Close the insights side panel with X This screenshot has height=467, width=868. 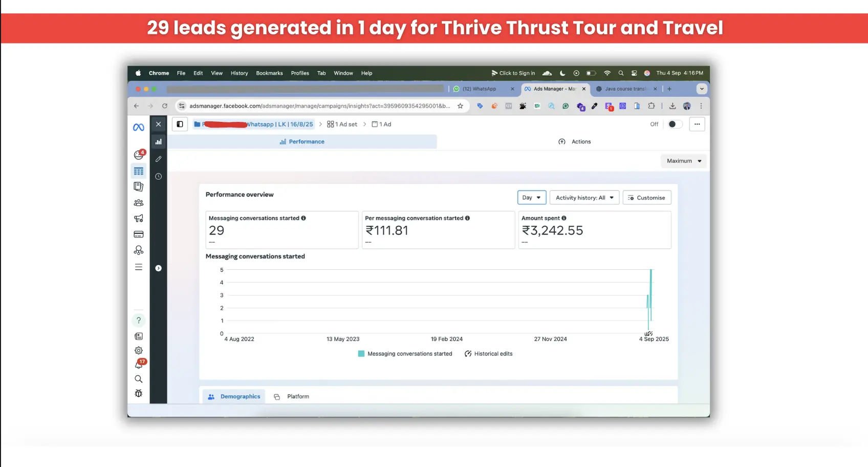pos(159,124)
